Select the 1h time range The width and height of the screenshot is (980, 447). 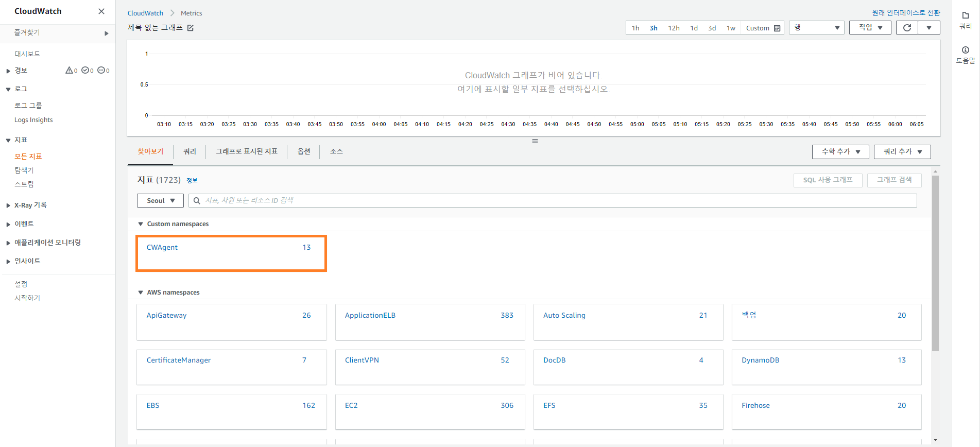coord(635,28)
